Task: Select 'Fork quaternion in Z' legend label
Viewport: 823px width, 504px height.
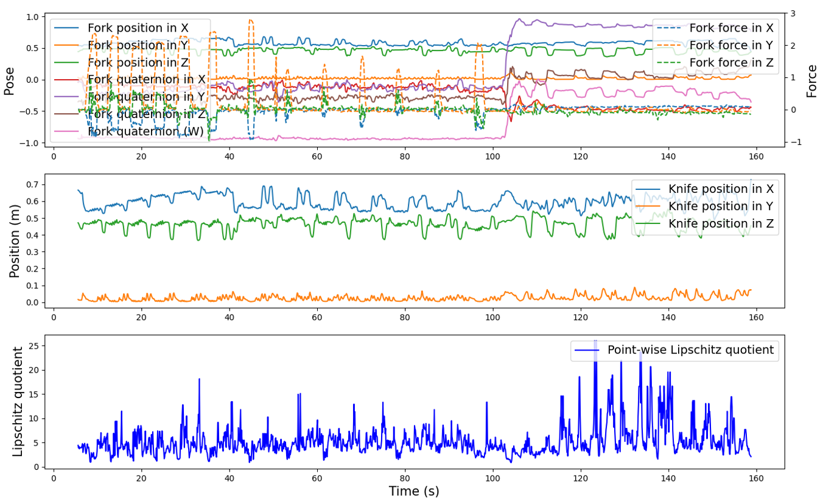Action: [147, 113]
